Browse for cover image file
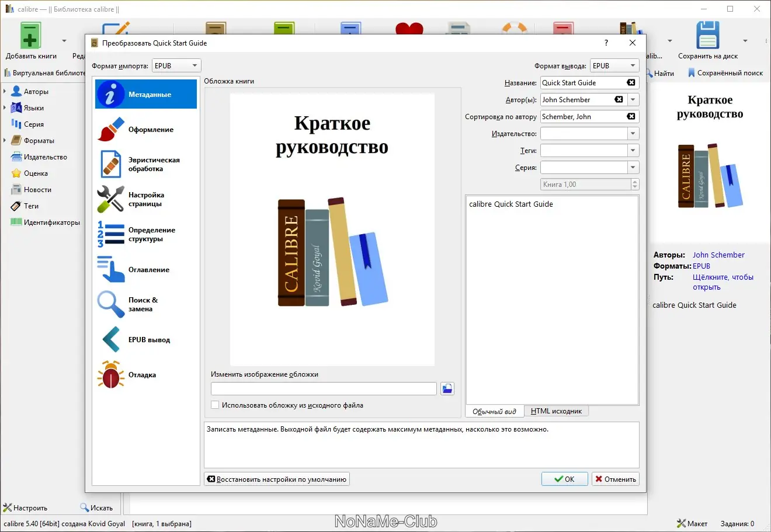 point(447,389)
